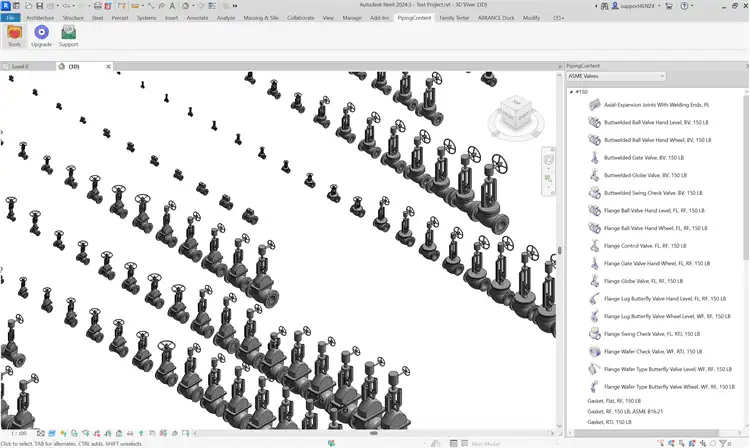750x448 pixels.
Task: Switch to the Level 0 view tab
Action: click(x=20, y=66)
